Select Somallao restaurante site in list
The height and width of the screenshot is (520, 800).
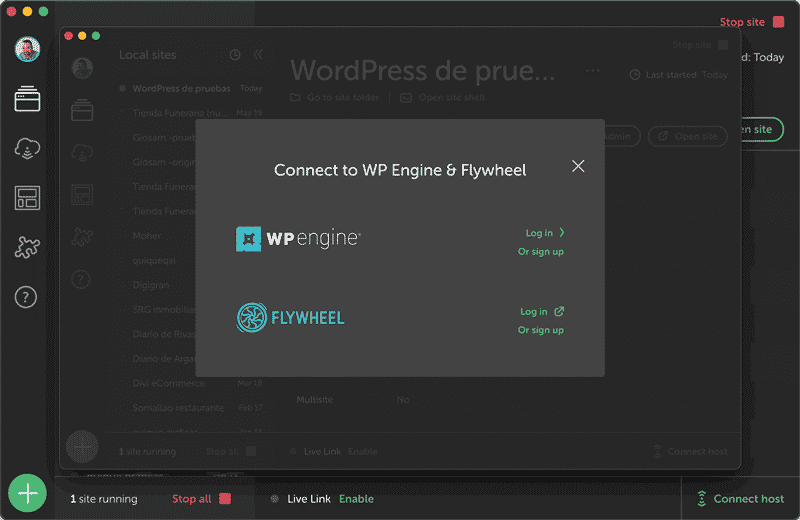click(190, 407)
